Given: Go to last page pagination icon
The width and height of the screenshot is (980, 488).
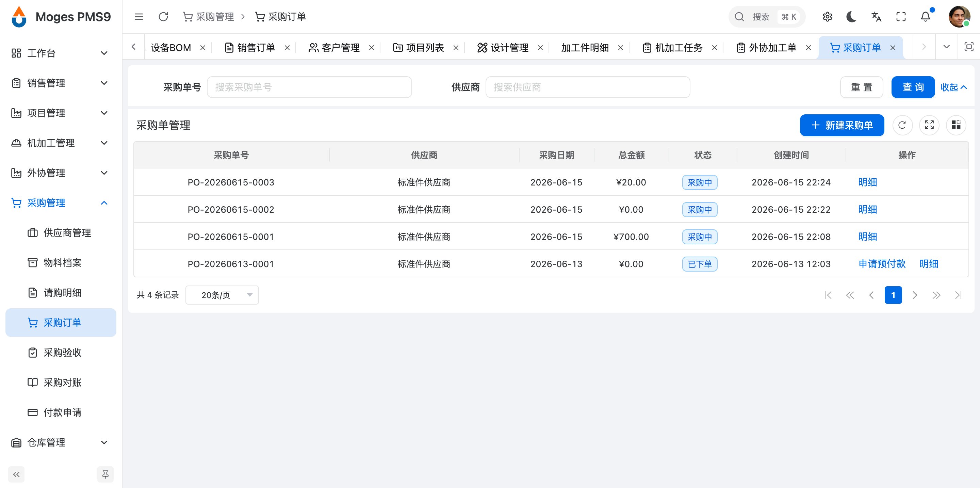Looking at the screenshot, I should coord(958,295).
